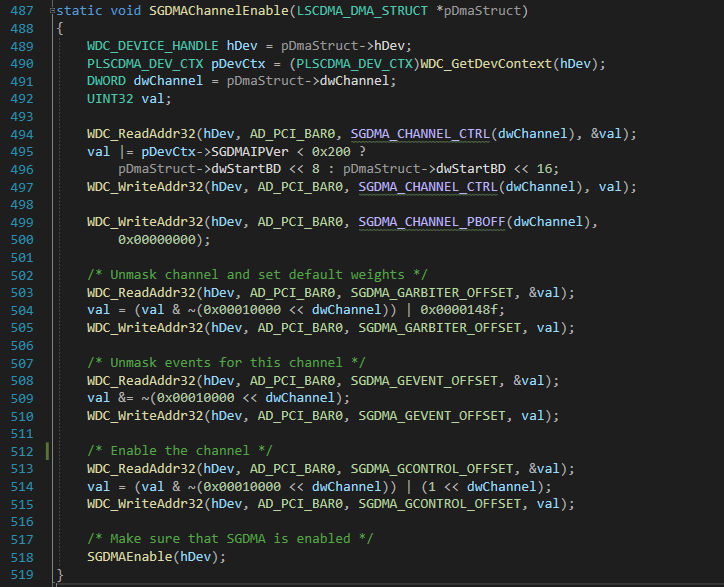The width and height of the screenshot is (724, 587).
Task: Click SGDMA_GEVENT_OFFSET on line 510
Action: pos(432,416)
